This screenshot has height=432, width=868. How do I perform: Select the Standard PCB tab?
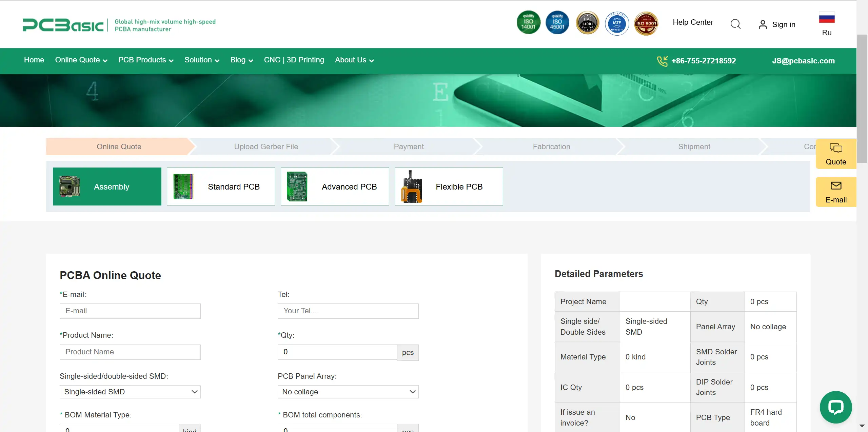[221, 186]
